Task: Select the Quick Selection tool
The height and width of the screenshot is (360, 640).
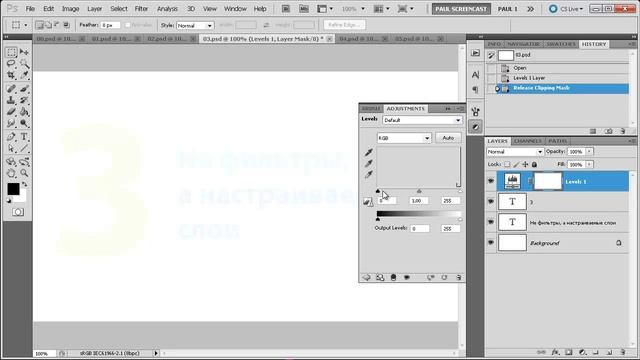Action: pos(24,64)
